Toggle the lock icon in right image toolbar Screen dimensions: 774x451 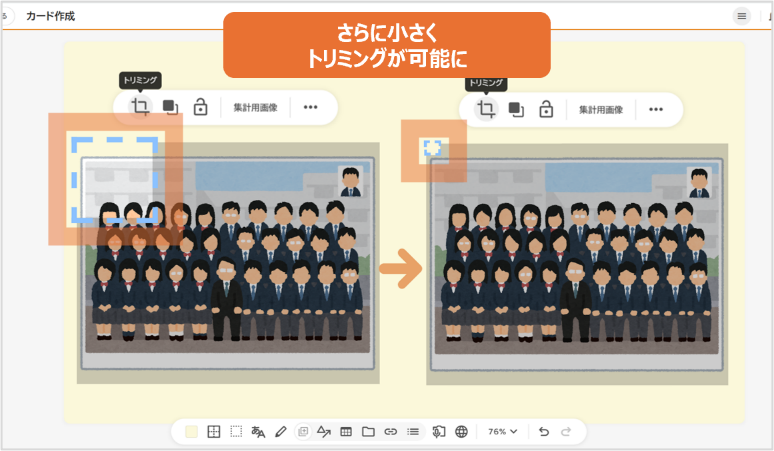pyautogui.click(x=546, y=109)
